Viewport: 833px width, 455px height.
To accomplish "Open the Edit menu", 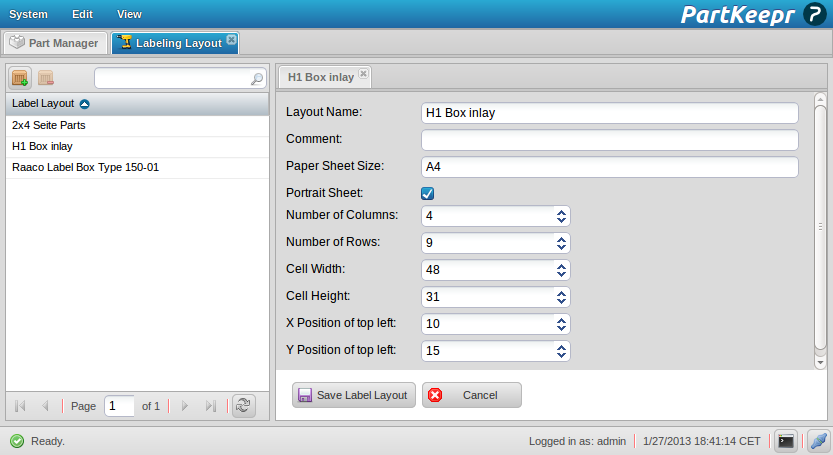I will [82, 14].
